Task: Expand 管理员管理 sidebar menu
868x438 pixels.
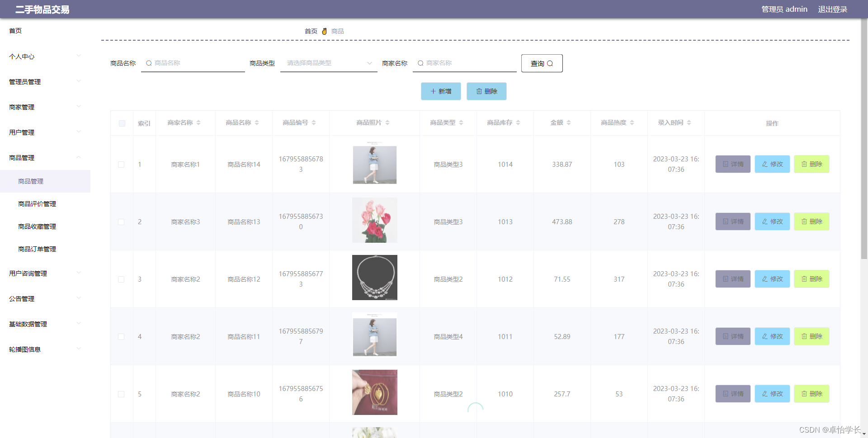Action: [45, 82]
